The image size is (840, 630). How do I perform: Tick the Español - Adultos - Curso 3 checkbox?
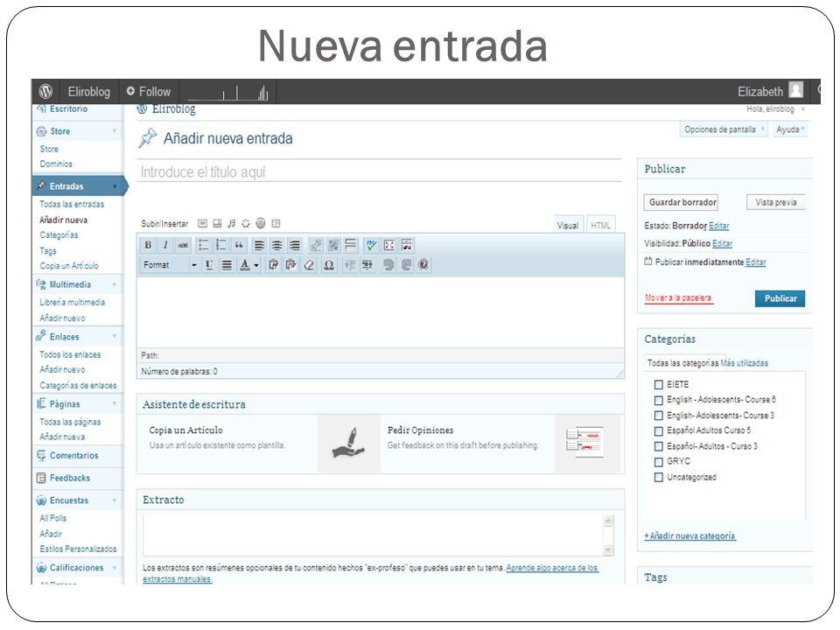pyautogui.click(x=659, y=446)
